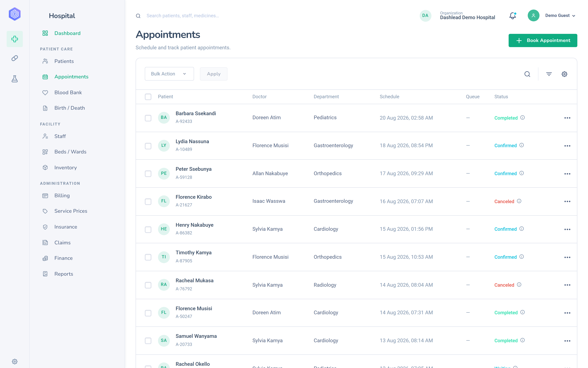Viewport: 588px width, 368px height.
Task: Open the Billing sidebar link
Action: click(x=62, y=195)
